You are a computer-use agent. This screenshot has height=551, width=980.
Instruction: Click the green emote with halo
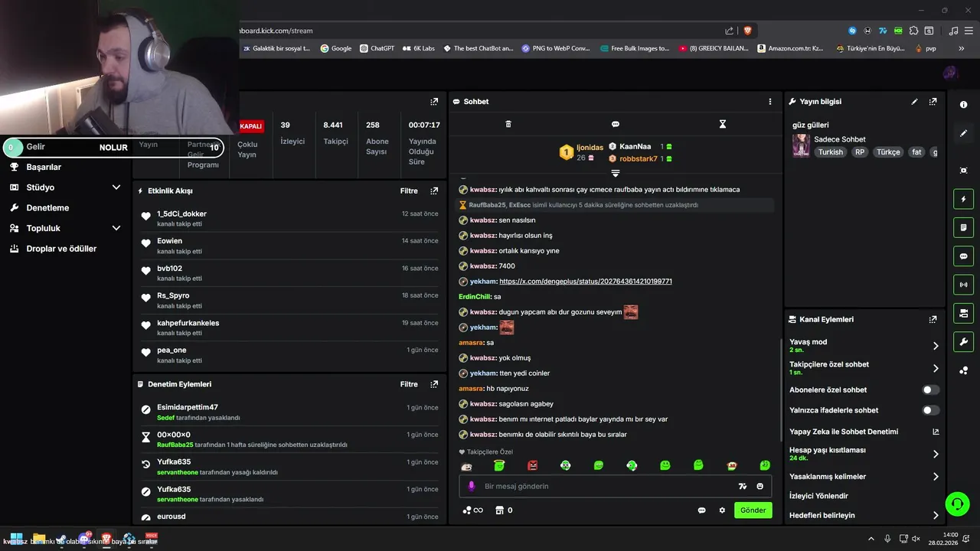pyautogui.click(x=499, y=465)
